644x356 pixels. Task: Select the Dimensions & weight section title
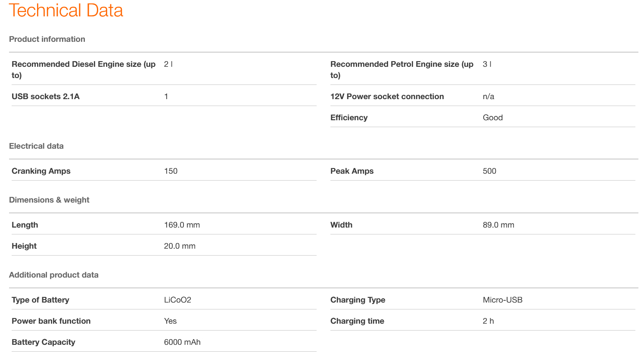(x=49, y=200)
